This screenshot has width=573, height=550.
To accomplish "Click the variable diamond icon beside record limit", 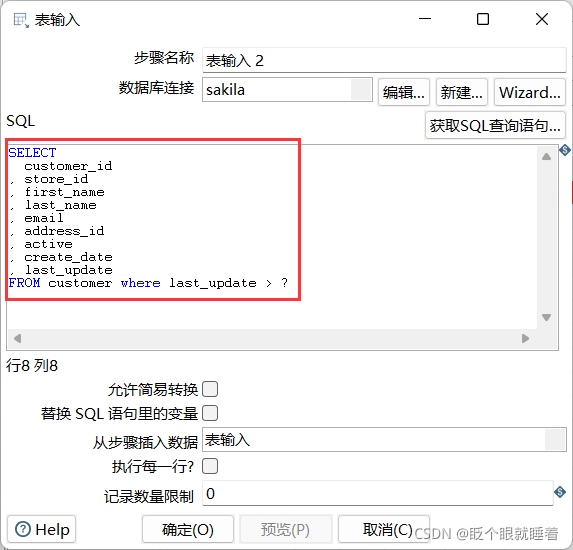I will tap(560, 492).
